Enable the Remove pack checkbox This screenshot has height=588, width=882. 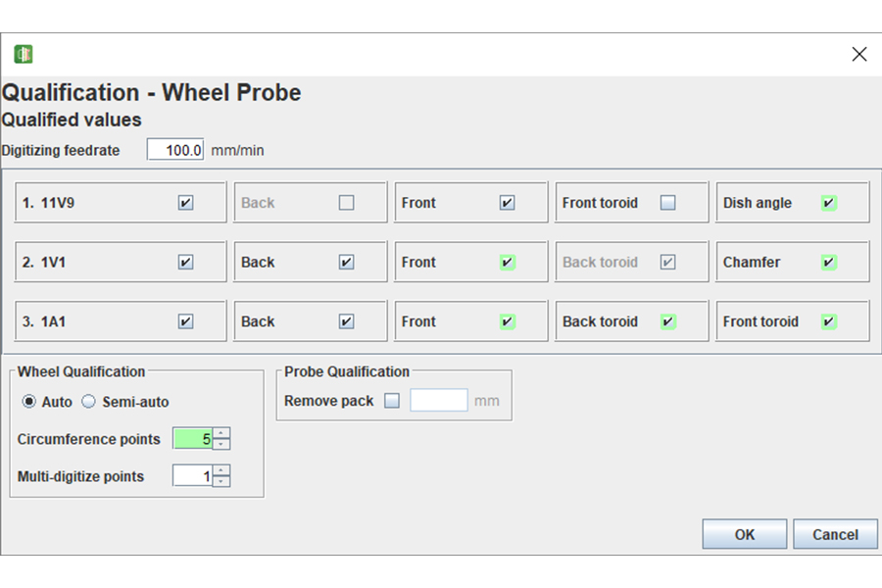click(392, 401)
